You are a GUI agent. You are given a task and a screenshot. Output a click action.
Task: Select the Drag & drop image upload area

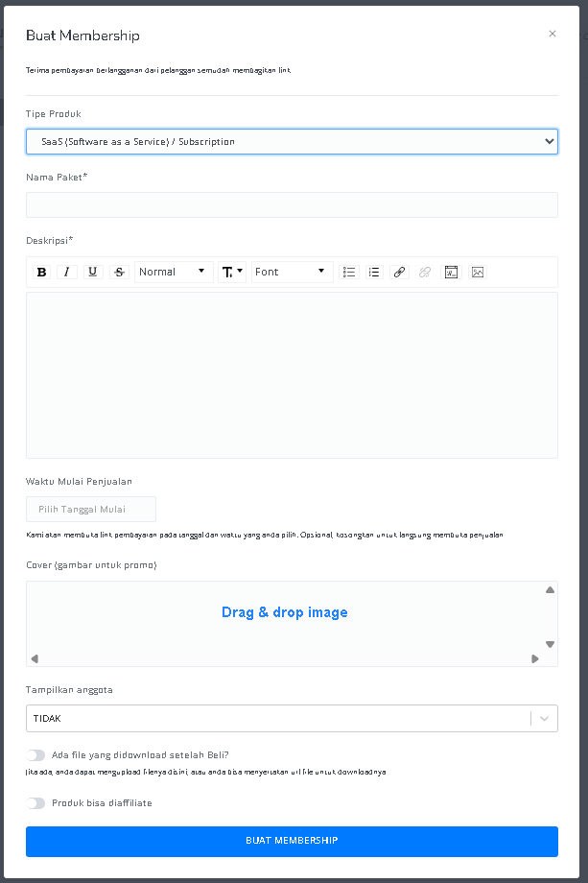pos(292,624)
